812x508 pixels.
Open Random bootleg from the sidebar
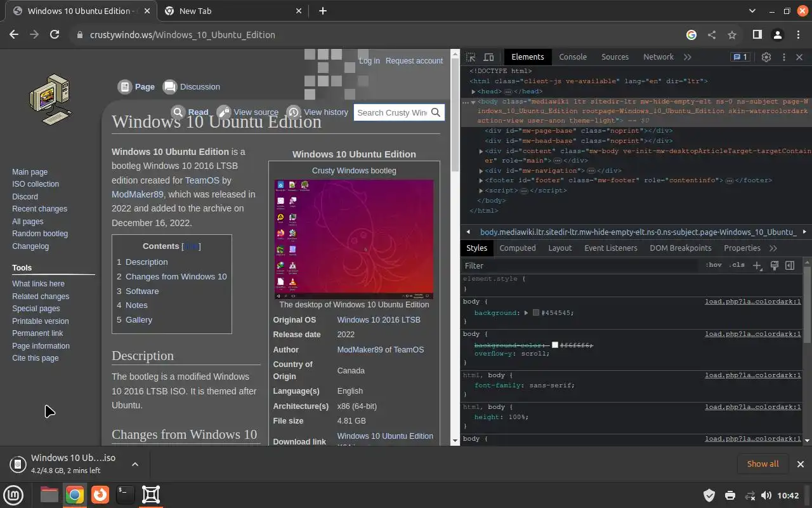coord(40,234)
